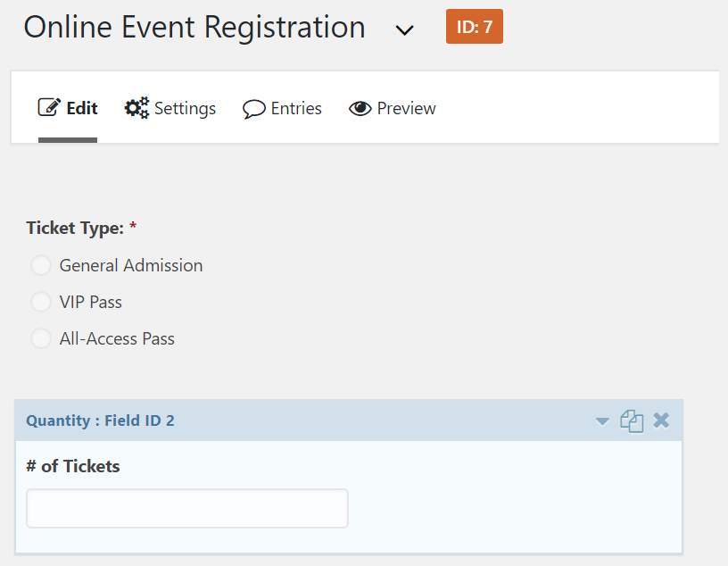Delete the Quantity field with X icon

661,420
